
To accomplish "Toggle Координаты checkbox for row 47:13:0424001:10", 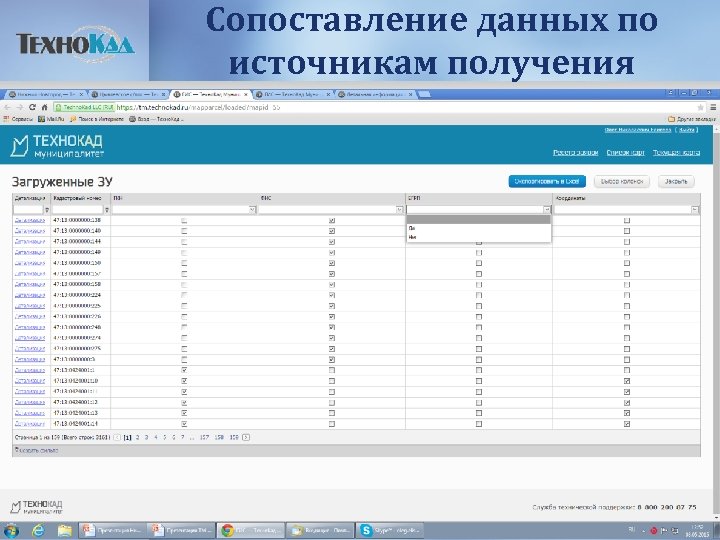I will point(627,381).
